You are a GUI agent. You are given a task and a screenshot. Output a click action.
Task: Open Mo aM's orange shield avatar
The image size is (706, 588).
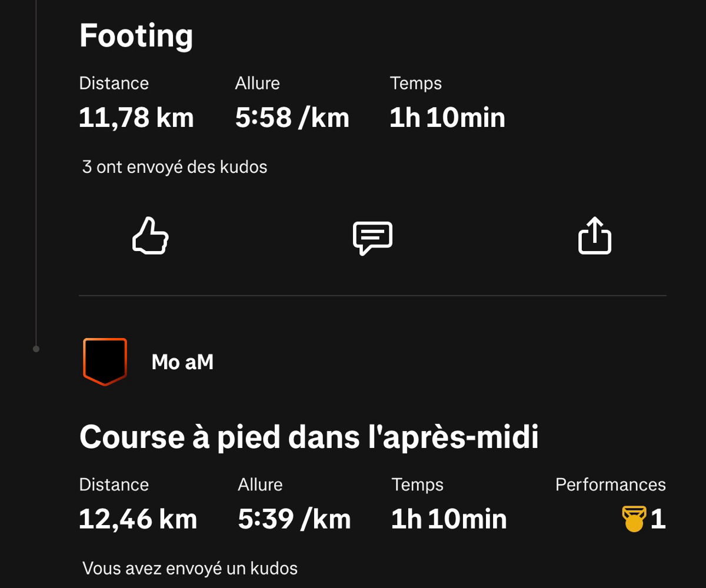coord(105,362)
